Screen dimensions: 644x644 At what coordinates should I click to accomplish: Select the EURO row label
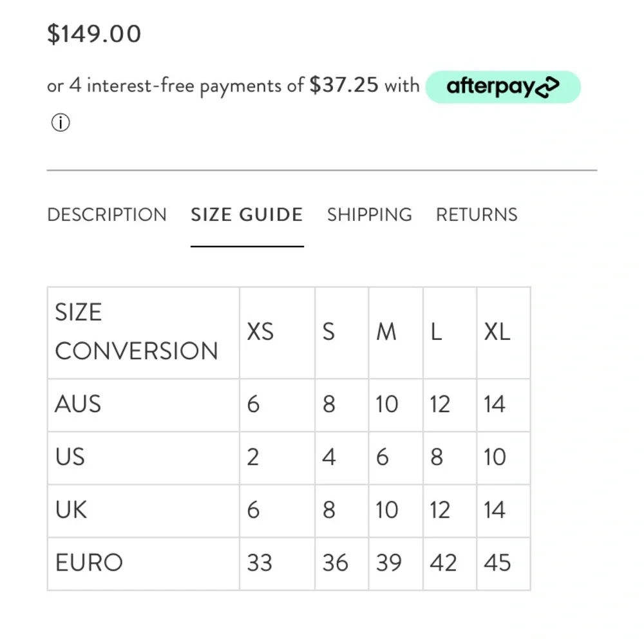coord(89,563)
